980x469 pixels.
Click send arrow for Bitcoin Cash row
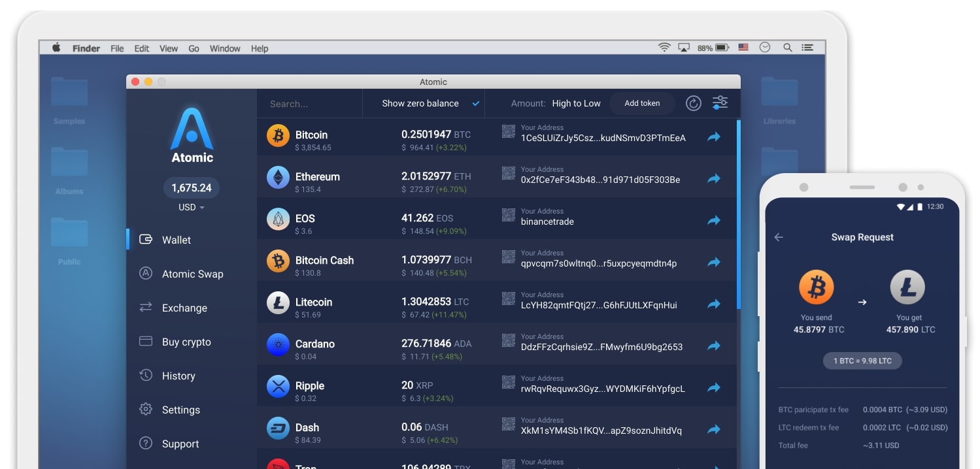tap(714, 262)
